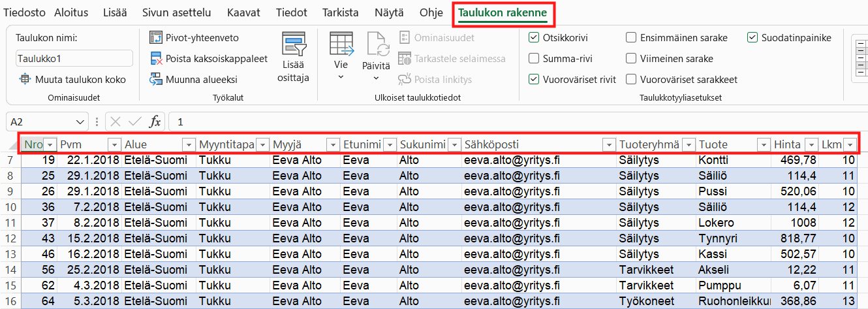Click Muuta taulukon koko icon
Viewport: 868px width, 309px height.
click(x=25, y=79)
